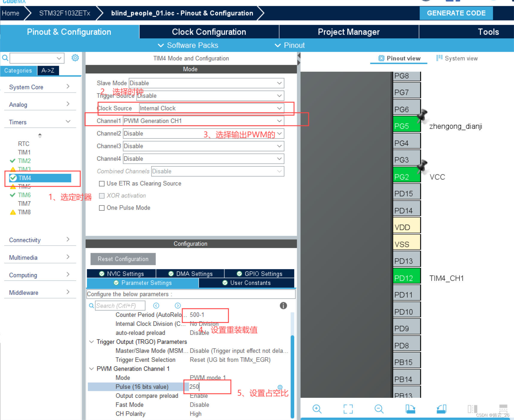This screenshot has height=420, width=514.
Task: Click the System view grid icon
Action: (x=439, y=58)
